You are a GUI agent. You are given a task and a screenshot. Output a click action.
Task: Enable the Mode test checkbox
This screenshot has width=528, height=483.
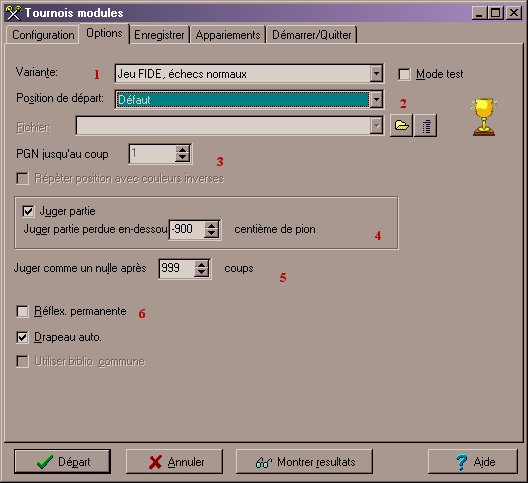(404, 74)
